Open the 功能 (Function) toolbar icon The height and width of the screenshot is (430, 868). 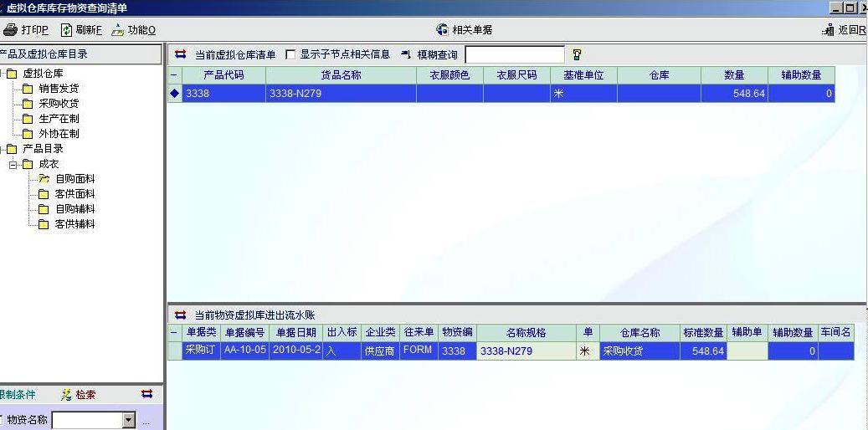[x=117, y=30]
